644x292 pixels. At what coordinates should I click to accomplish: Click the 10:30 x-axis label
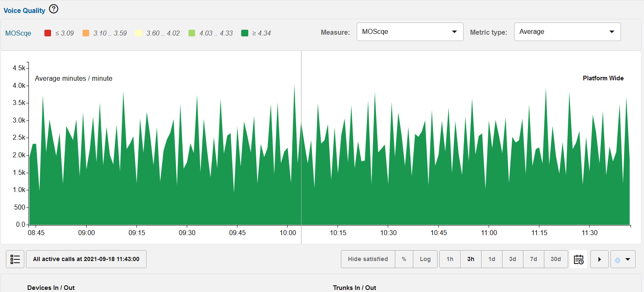tap(388, 233)
